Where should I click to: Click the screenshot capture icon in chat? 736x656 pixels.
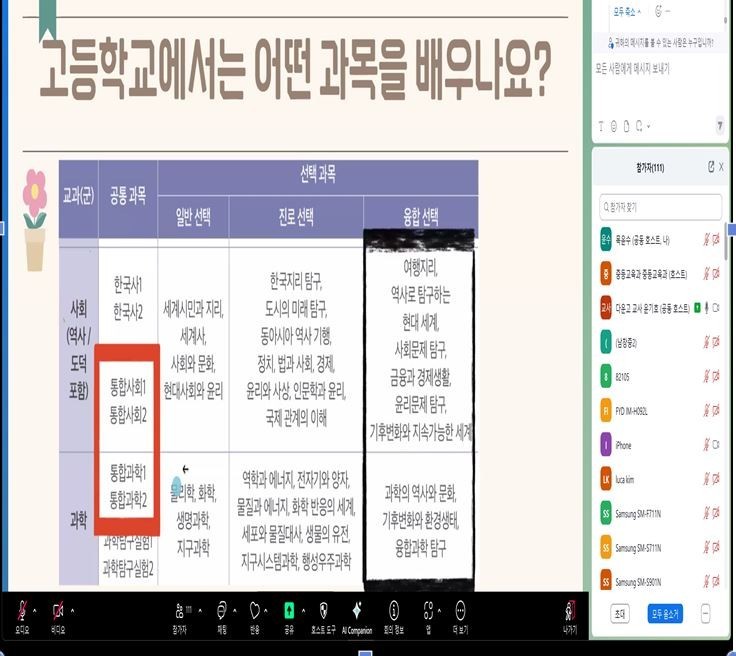click(x=639, y=126)
